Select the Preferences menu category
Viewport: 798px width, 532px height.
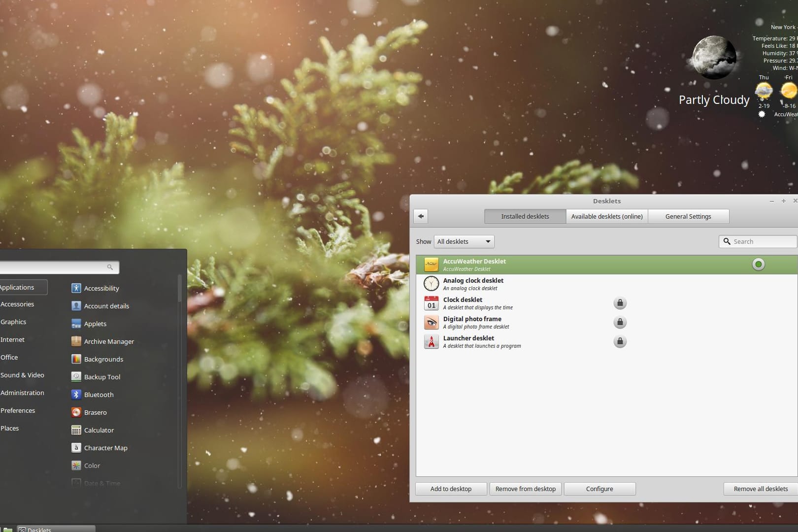(18, 410)
